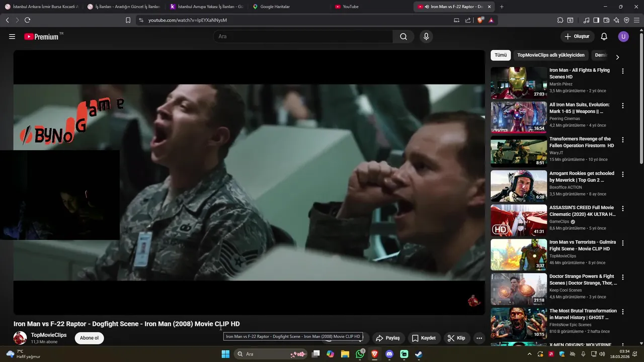Viewport: 644px width, 362px height.
Task: Open the YouTube notifications bell
Action: pyautogui.click(x=604, y=37)
